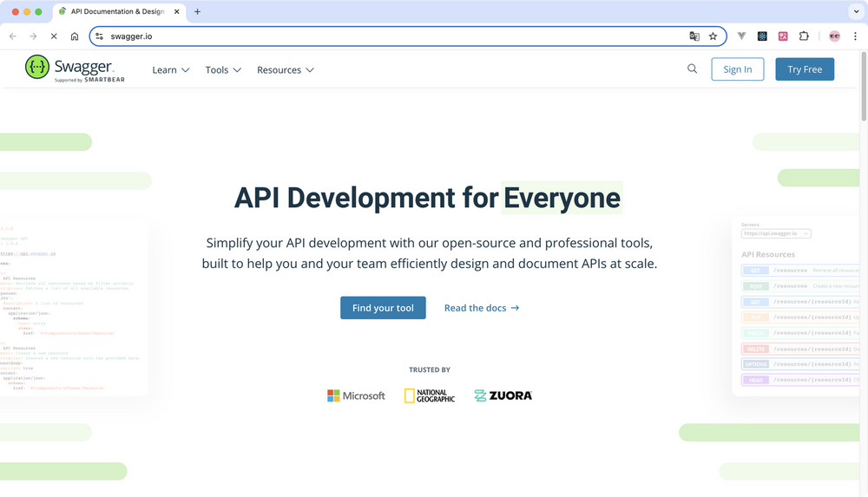Follow the Read the docs link
This screenshot has width=868, height=497.
(481, 308)
